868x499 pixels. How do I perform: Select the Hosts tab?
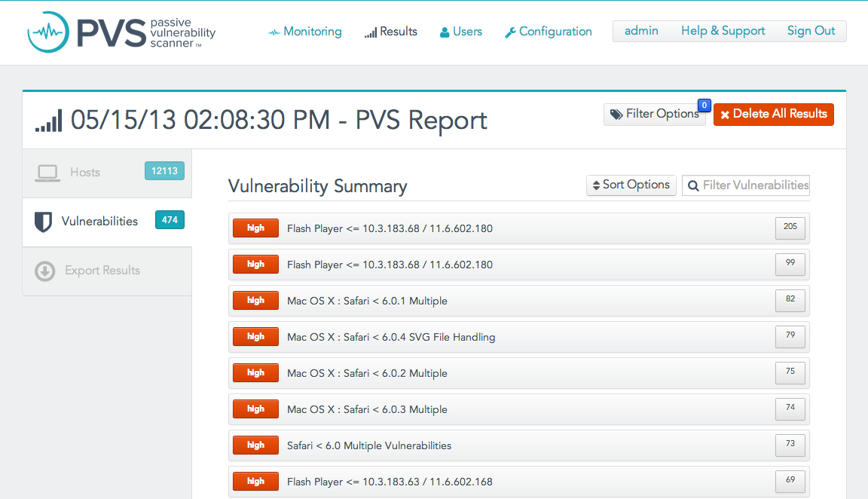(108, 173)
